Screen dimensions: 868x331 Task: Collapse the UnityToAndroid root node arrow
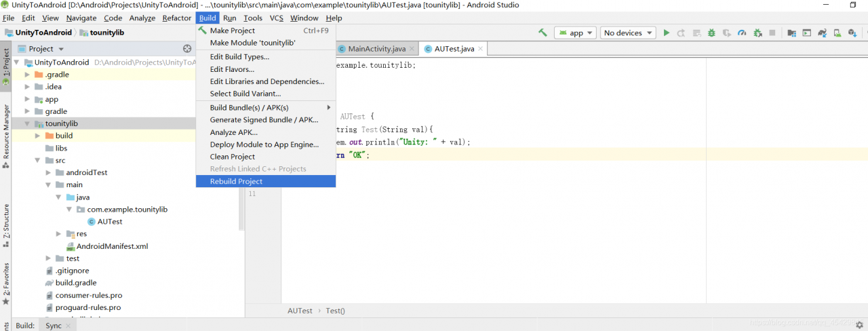17,62
